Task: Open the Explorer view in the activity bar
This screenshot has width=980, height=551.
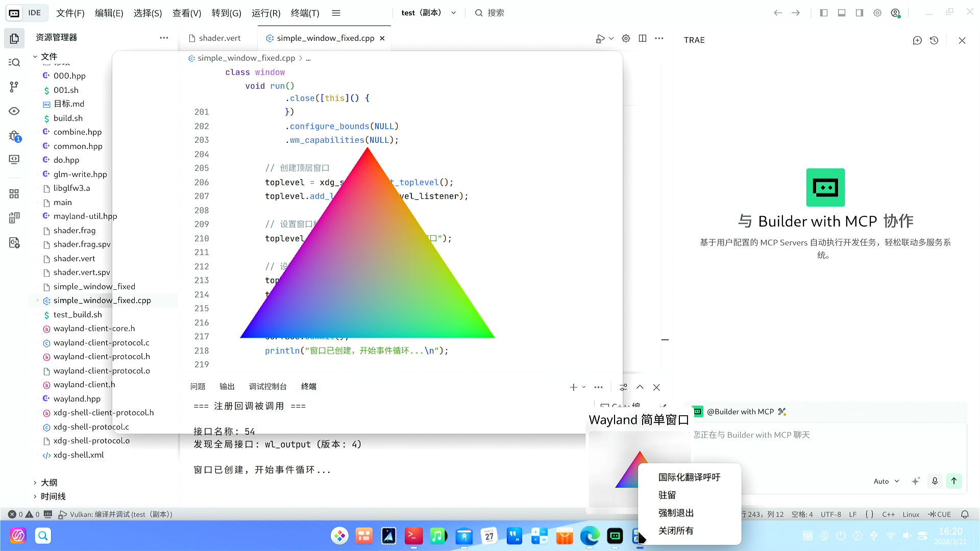Action: coord(14,38)
